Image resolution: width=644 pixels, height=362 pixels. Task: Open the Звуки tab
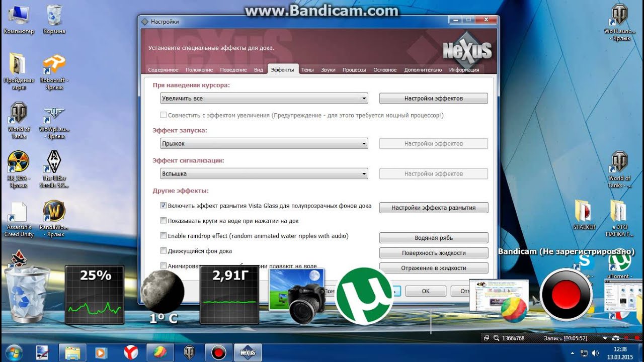pyautogui.click(x=329, y=70)
